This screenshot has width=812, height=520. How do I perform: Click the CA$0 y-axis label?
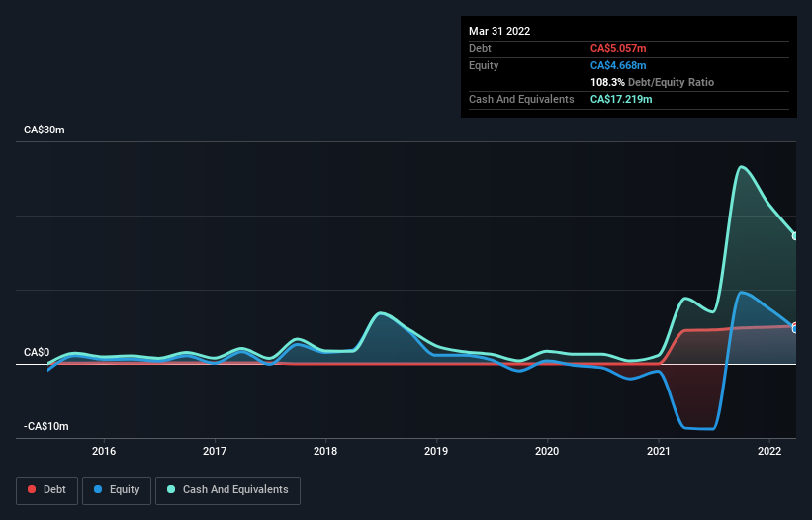click(37, 352)
